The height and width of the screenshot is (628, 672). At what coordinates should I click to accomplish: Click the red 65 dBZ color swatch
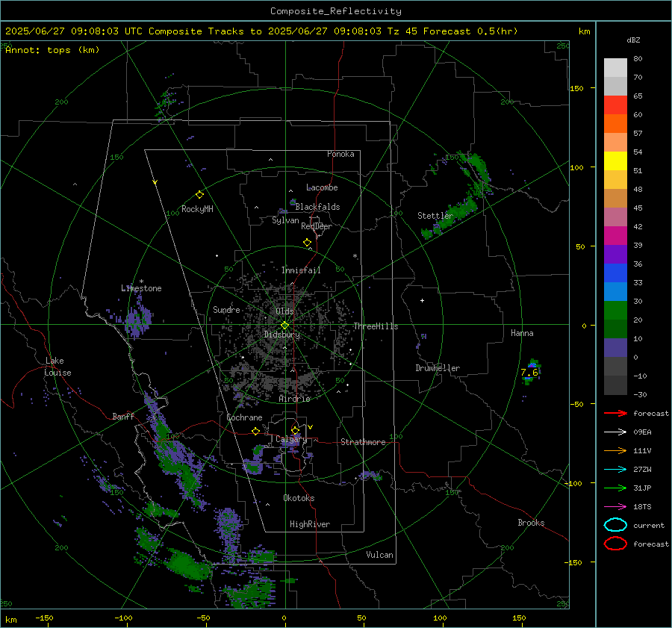[x=615, y=105]
